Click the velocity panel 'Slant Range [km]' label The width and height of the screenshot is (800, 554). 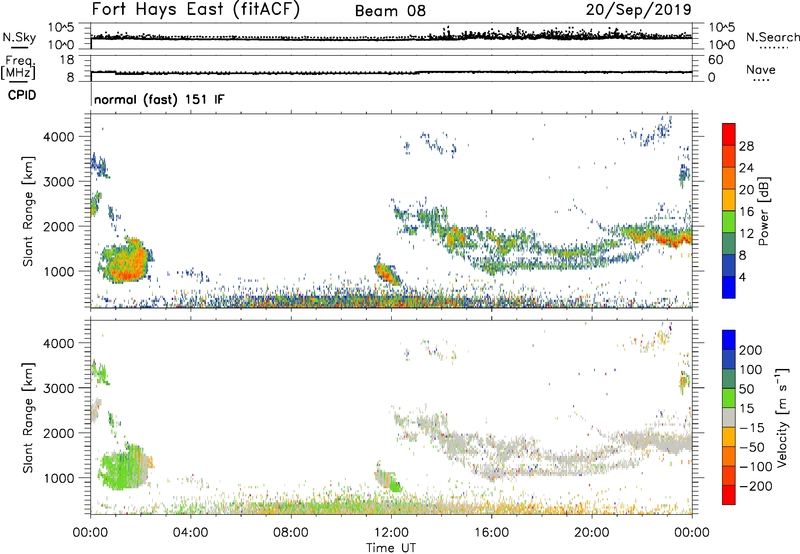tap(28, 418)
